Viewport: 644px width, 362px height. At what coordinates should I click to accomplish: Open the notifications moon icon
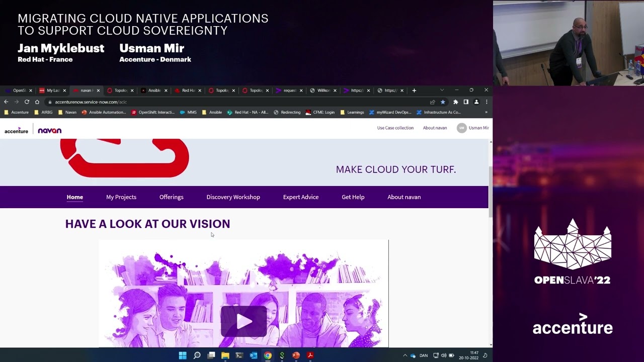point(485,355)
